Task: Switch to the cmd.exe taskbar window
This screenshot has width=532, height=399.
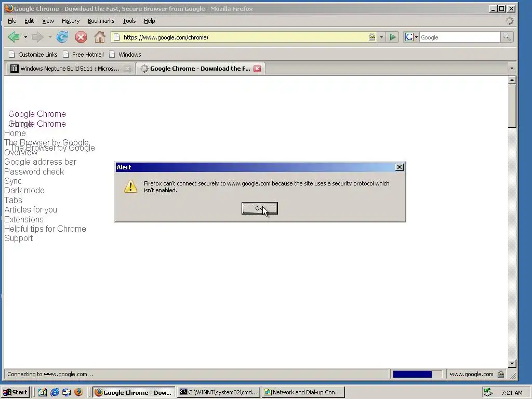Action: (x=219, y=392)
